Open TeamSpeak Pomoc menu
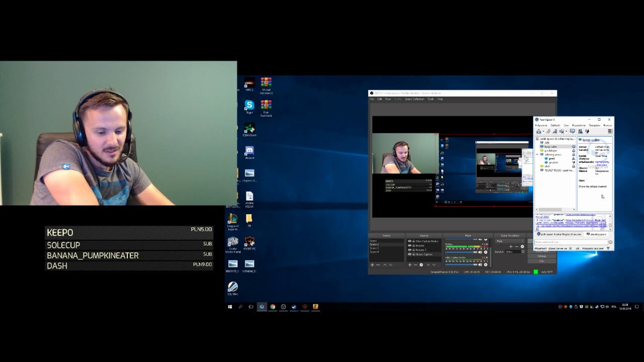The image size is (644, 362). 608,125
